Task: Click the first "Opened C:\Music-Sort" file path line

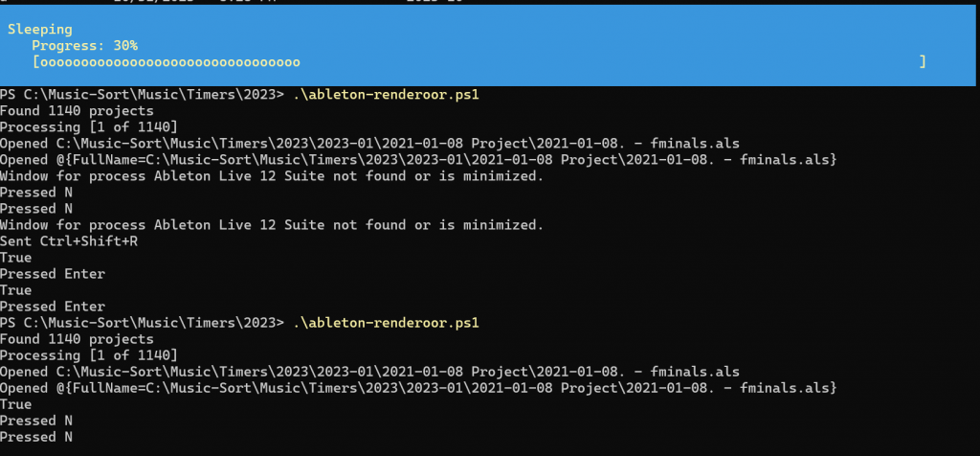Action: (x=369, y=144)
